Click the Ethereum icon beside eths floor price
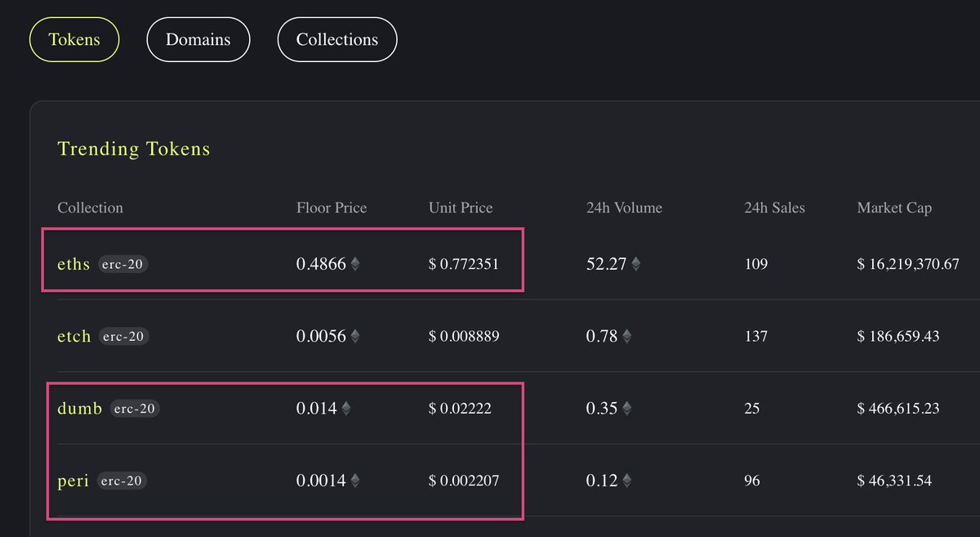This screenshot has height=537, width=980. [357, 263]
